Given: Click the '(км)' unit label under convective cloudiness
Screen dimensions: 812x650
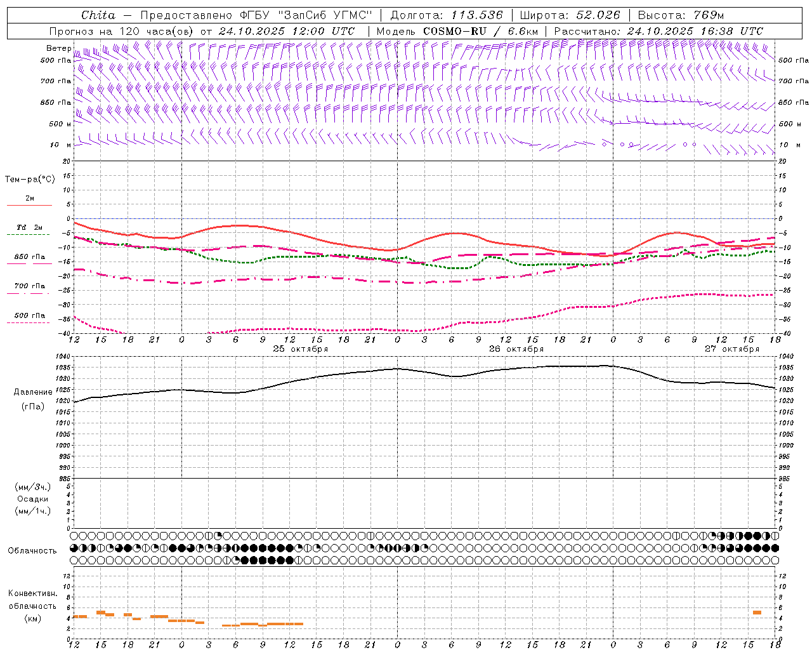Looking at the screenshot, I should coord(33,618).
